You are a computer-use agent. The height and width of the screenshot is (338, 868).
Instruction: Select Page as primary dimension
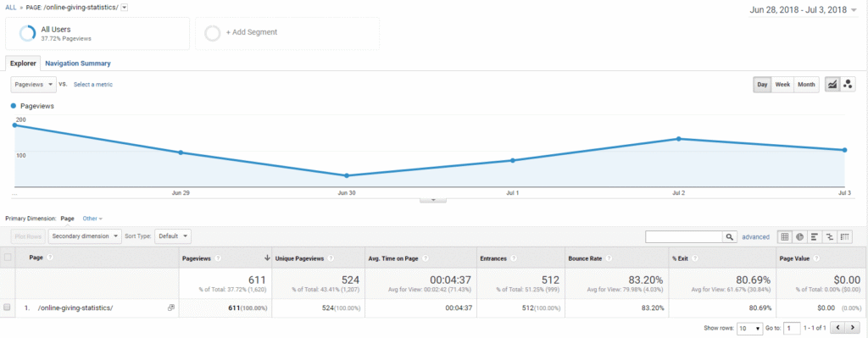(x=68, y=219)
